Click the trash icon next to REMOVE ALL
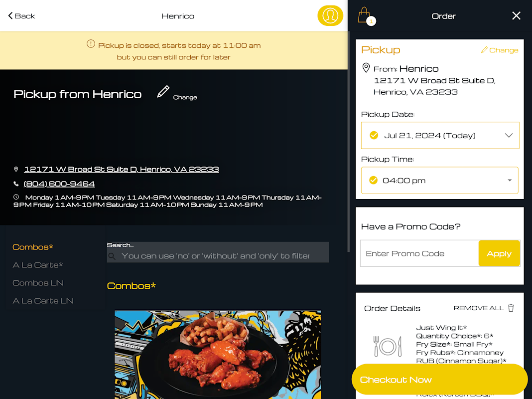This screenshot has height=399, width=532. (x=511, y=308)
